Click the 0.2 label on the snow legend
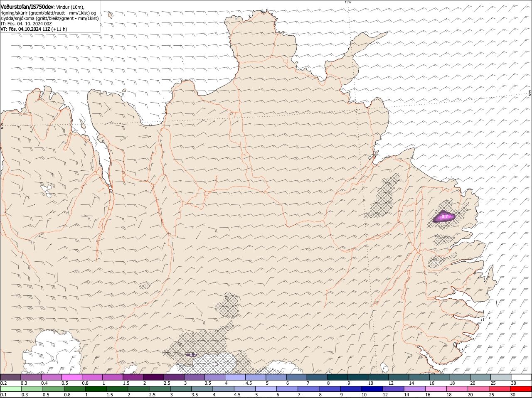This screenshot has height=398, width=532. pyautogui.click(x=3, y=383)
